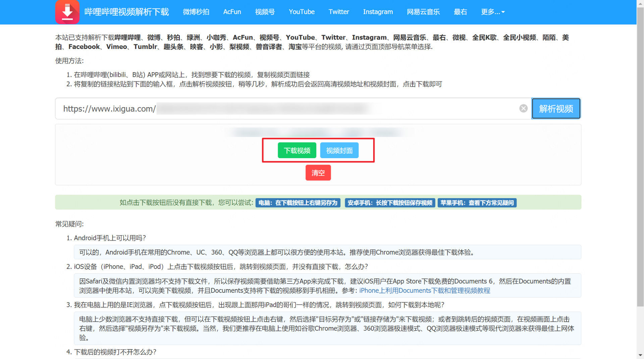Viewport: 644px width, 359px height.
Task: Open the 微博秒拍 nav item
Action: click(x=196, y=12)
